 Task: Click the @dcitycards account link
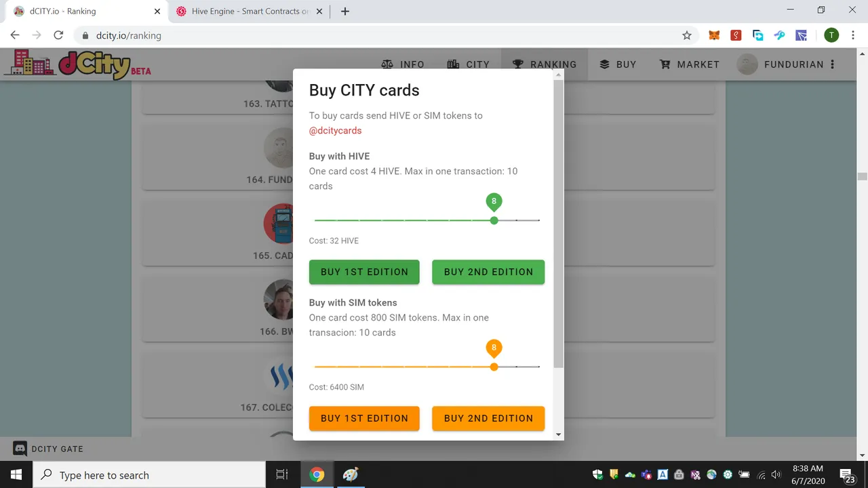tap(335, 130)
